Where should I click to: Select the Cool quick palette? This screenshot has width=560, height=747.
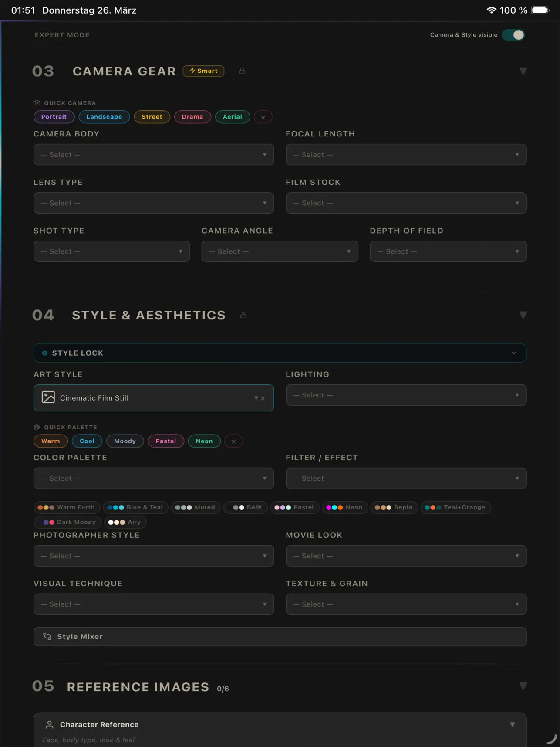(x=87, y=441)
